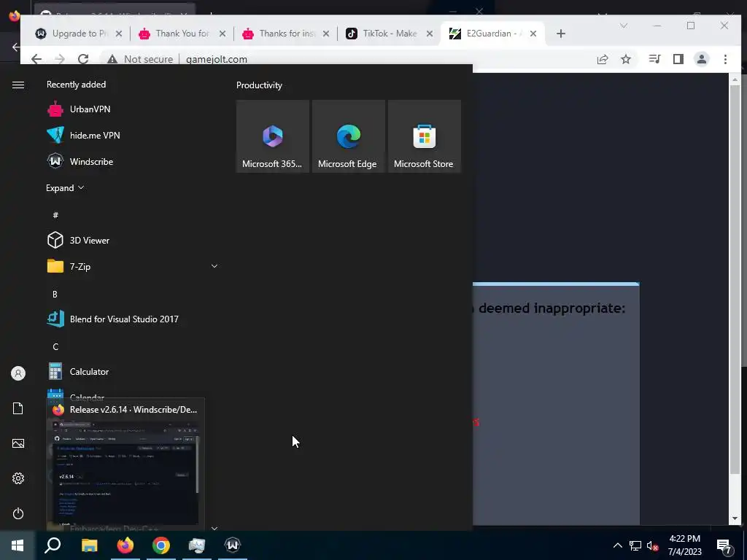This screenshot has width=747, height=560.
Task: Open Windscribe taskbar icon
Action: (x=233, y=545)
